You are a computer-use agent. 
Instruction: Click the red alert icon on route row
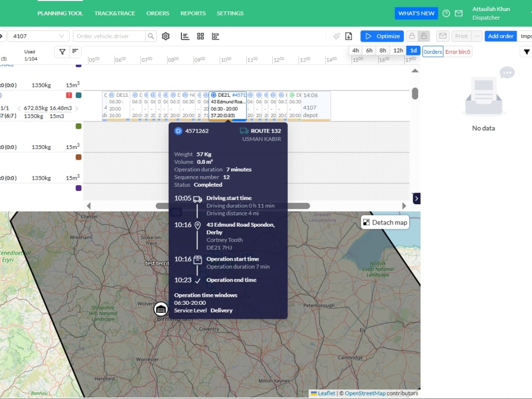(x=69, y=95)
